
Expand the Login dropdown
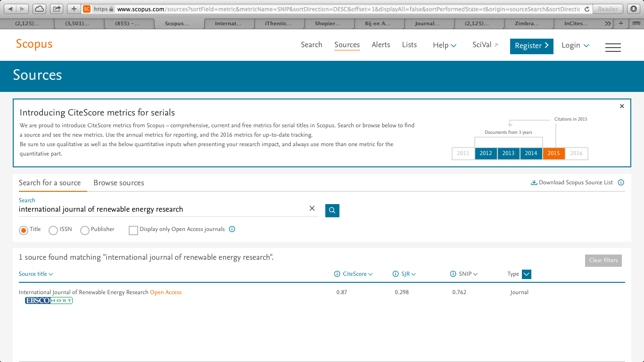pyautogui.click(x=575, y=45)
